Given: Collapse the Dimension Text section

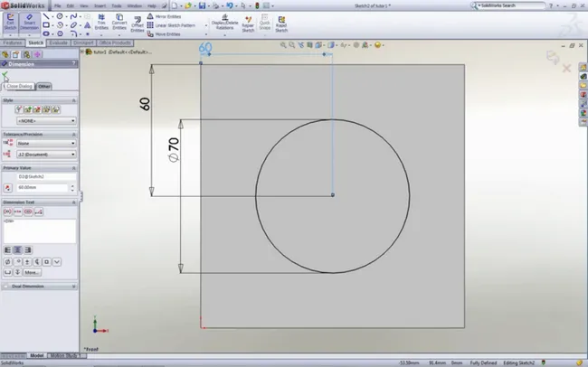Looking at the screenshot, I should coord(73,202).
